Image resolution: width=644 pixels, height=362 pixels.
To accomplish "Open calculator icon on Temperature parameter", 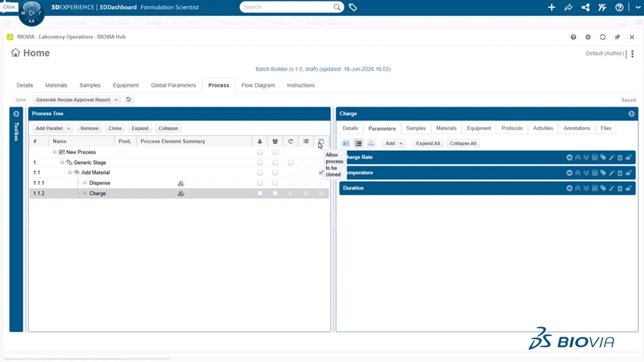I will pyautogui.click(x=595, y=173).
